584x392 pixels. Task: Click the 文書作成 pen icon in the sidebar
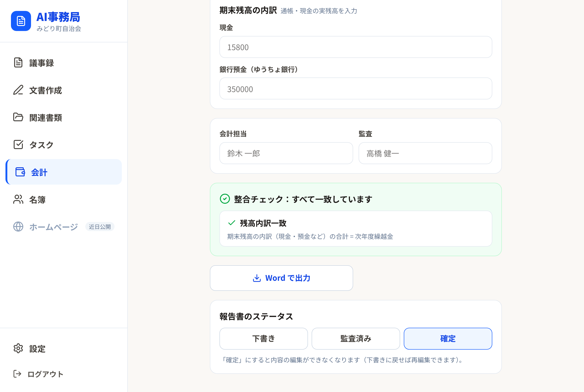click(x=18, y=90)
